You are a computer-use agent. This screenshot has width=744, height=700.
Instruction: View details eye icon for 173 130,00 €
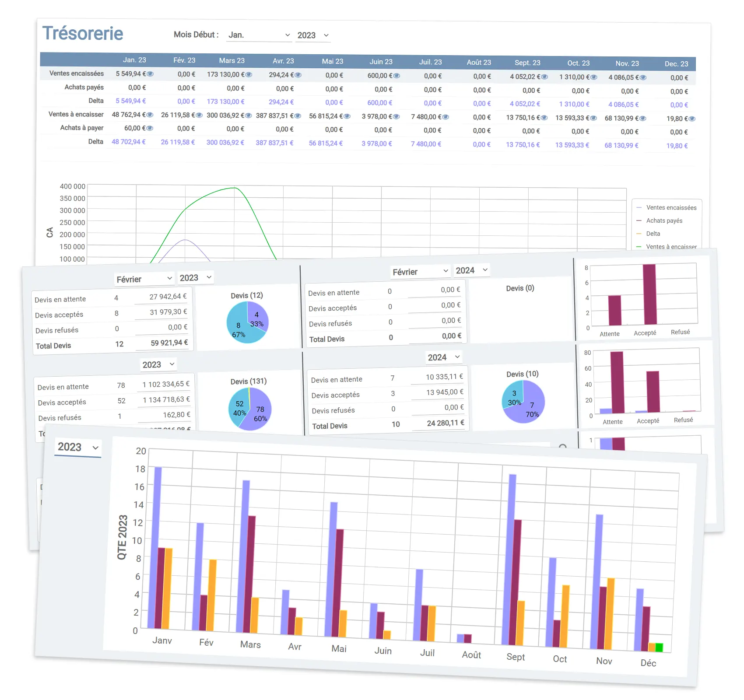[x=249, y=75]
